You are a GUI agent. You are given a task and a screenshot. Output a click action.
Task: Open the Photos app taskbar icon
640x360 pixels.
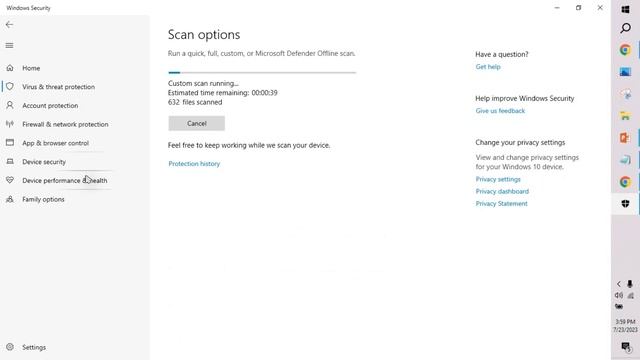[625, 72]
